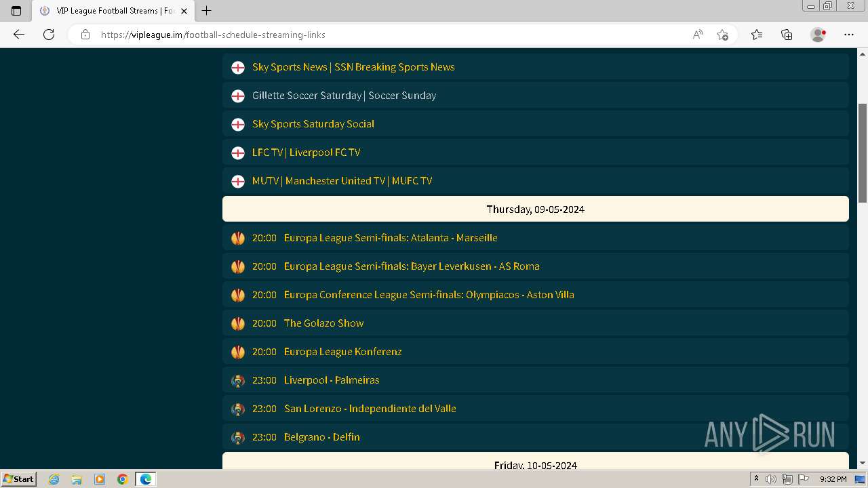The height and width of the screenshot is (488, 868).
Task: Open Action Center flag icon
Action: click(x=804, y=479)
